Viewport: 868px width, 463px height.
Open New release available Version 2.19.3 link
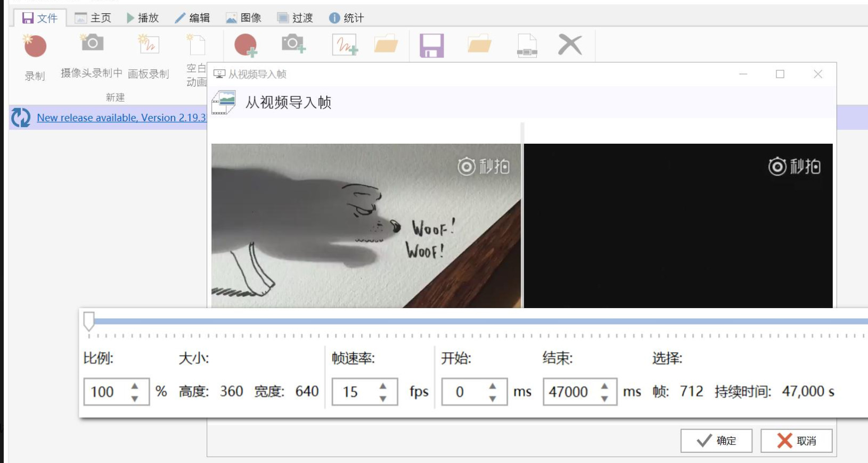tap(121, 118)
